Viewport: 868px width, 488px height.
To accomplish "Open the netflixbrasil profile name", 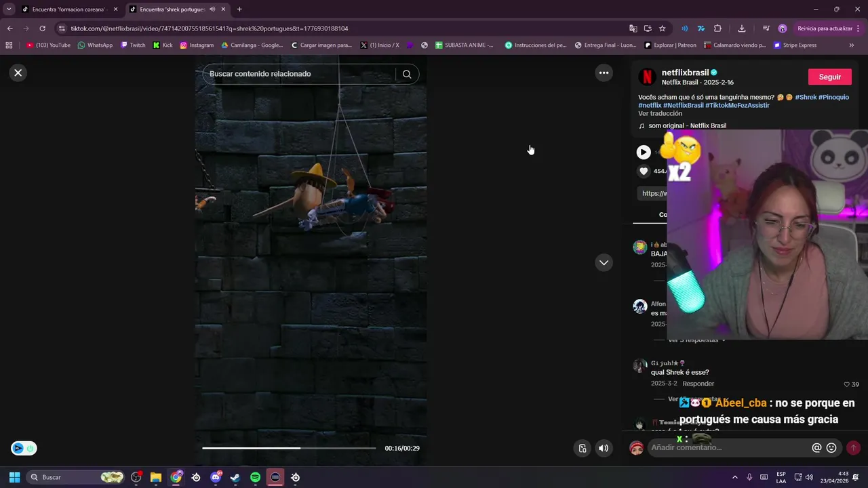I will coord(685,73).
